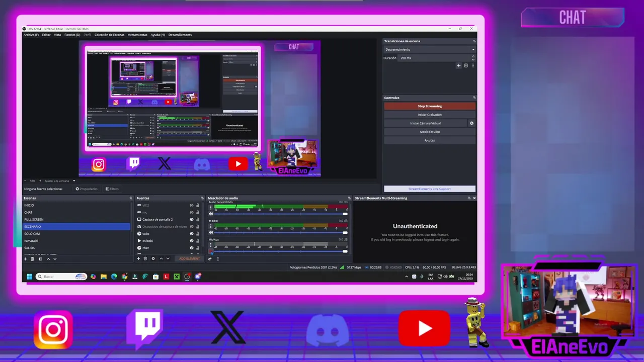Pop out the Escenas dock panel icon
The height and width of the screenshot is (362, 644).
pos(131,198)
